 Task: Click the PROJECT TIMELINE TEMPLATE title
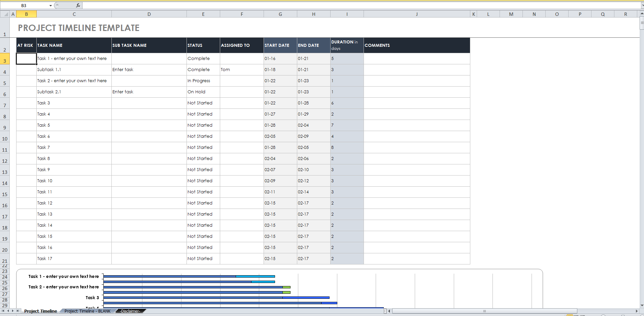click(78, 28)
